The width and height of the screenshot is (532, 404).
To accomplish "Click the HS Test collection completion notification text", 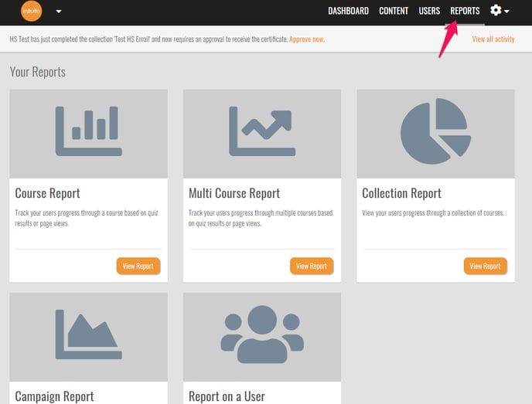I will pos(148,39).
